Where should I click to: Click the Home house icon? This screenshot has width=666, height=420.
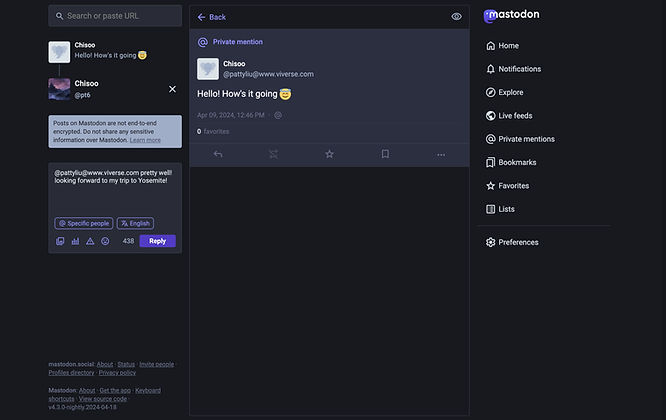click(x=491, y=46)
